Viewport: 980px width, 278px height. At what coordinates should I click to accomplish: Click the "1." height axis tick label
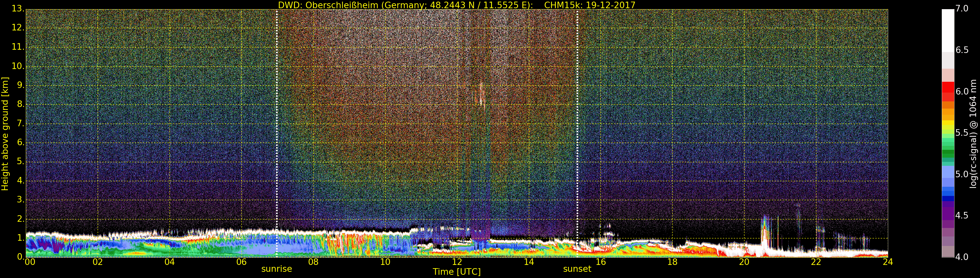click(20, 238)
